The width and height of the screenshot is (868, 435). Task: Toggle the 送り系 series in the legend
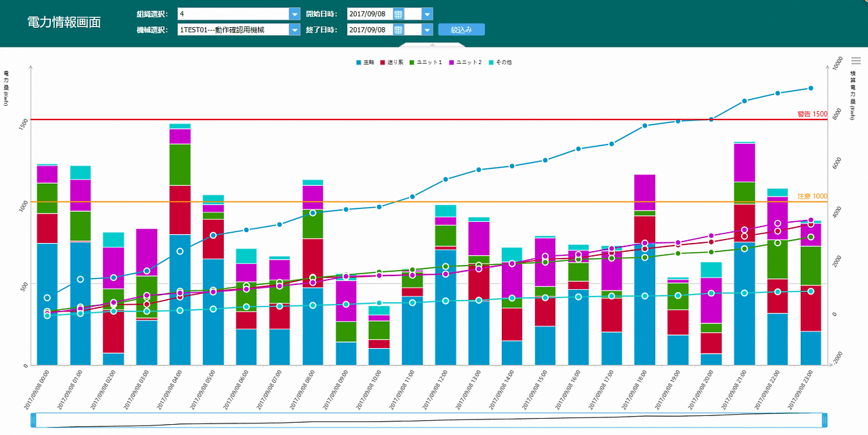click(392, 62)
